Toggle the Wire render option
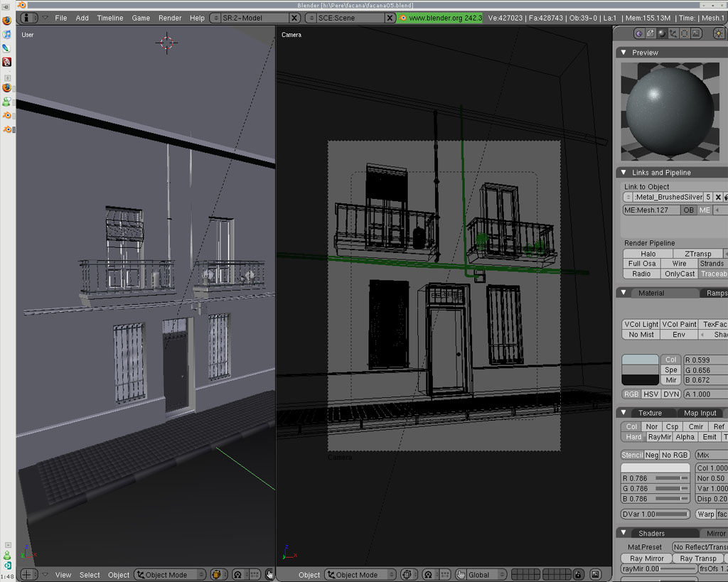The height and width of the screenshot is (582, 728). 679,264
